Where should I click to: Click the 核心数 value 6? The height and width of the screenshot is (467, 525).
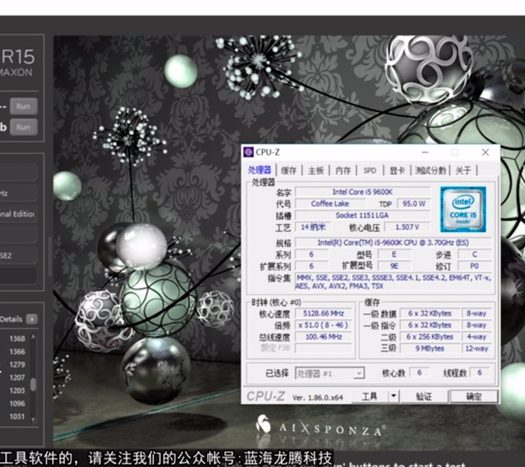419,373
